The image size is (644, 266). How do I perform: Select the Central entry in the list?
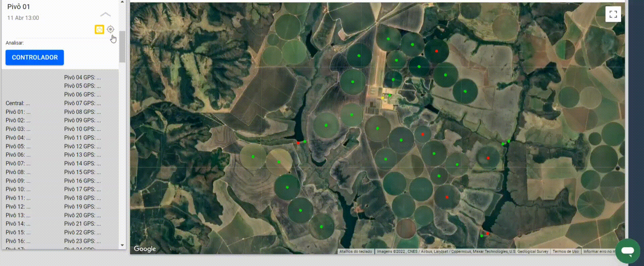pos(17,103)
